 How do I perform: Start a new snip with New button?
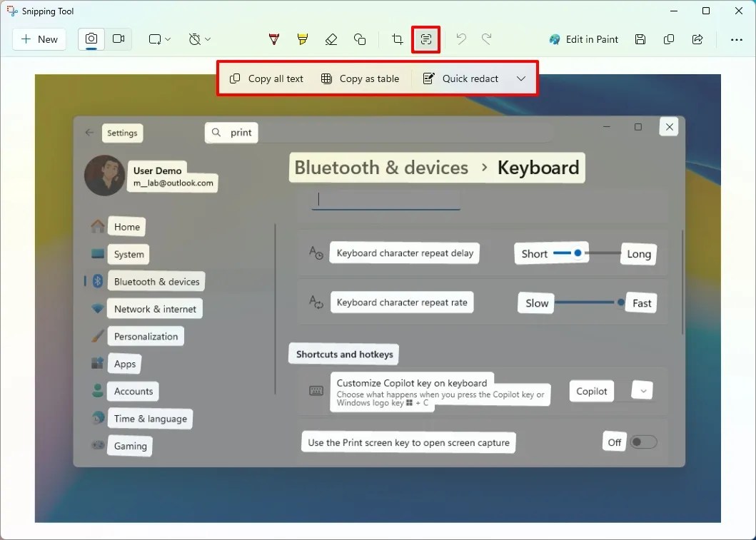pyautogui.click(x=39, y=39)
